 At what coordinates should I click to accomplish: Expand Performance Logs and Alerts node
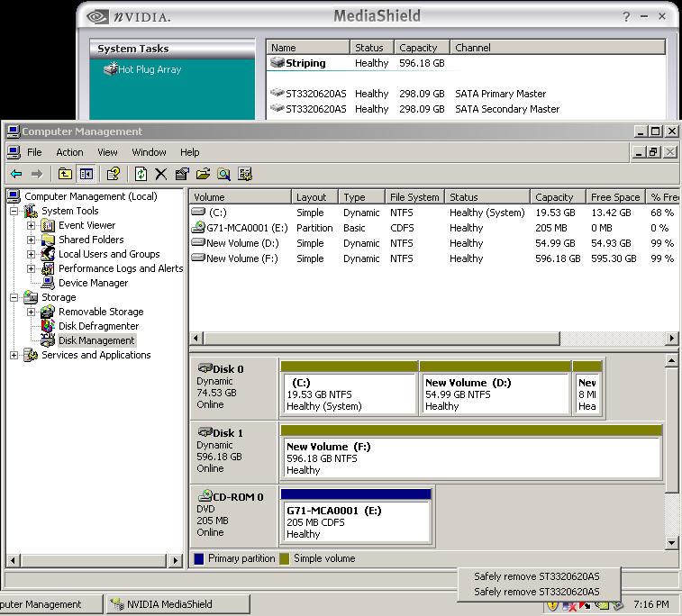31,268
